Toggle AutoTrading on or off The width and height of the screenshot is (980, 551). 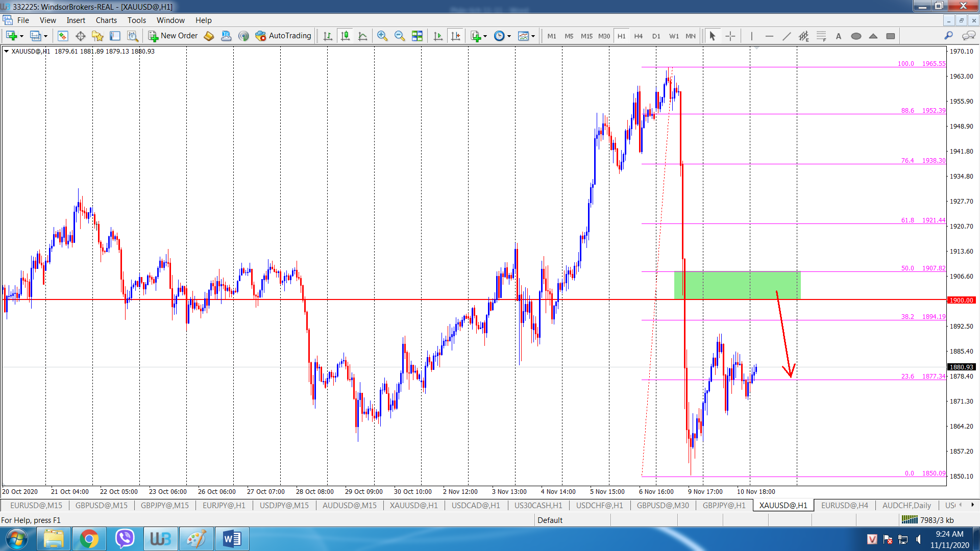[x=283, y=36]
